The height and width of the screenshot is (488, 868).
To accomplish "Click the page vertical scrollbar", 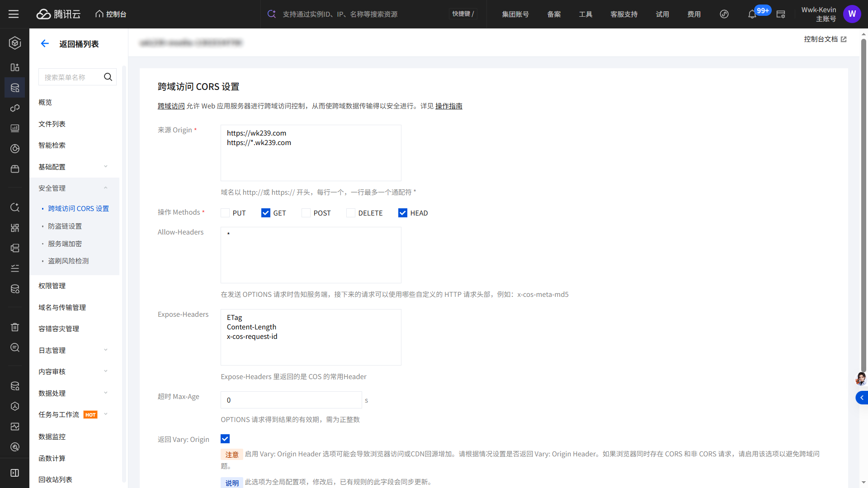I will 863,206.
